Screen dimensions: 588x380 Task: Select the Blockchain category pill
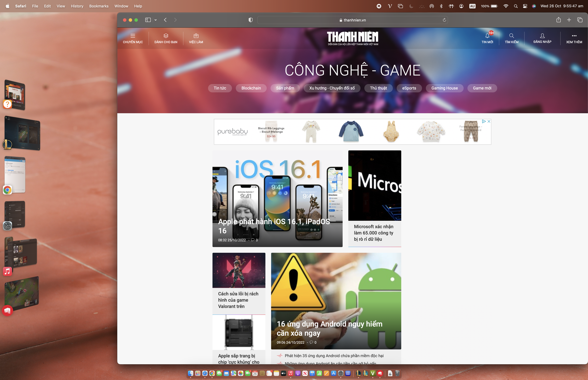pyautogui.click(x=251, y=88)
